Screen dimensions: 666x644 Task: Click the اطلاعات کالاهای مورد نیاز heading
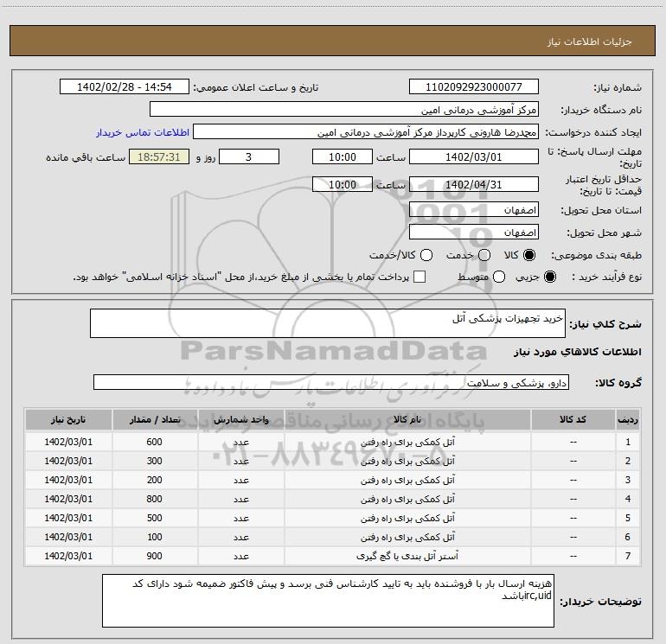577,352
